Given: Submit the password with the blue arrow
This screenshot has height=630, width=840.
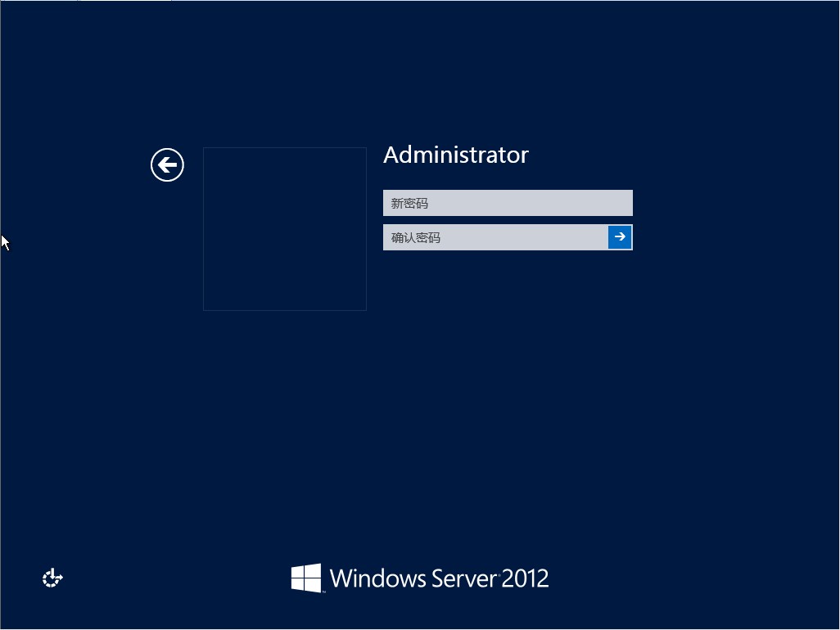Looking at the screenshot, I should (620, 237).
